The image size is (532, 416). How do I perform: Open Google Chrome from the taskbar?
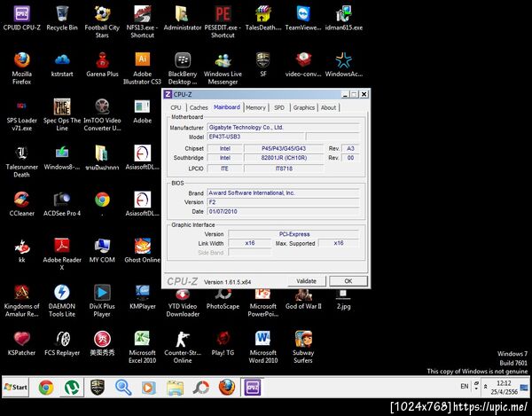pyautogui.click(x=46, y=387)
